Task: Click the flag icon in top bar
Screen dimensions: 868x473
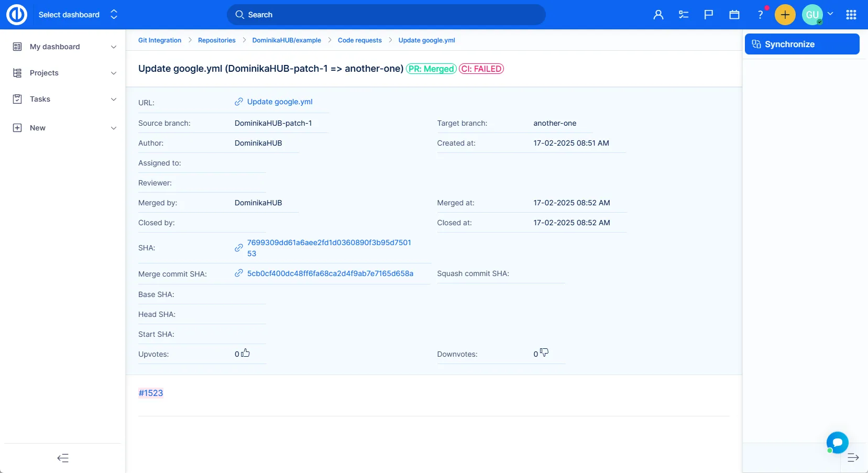Action: tap(709, 15)
